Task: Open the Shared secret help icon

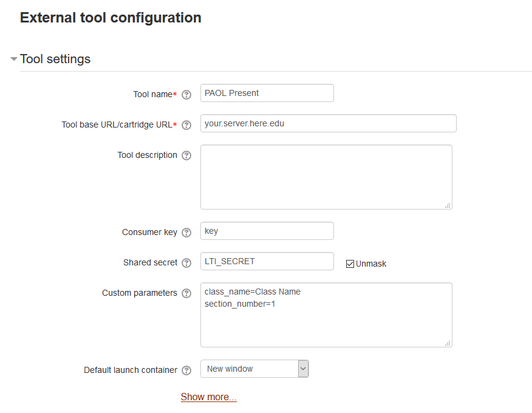Action: click(x=186, y=263)
